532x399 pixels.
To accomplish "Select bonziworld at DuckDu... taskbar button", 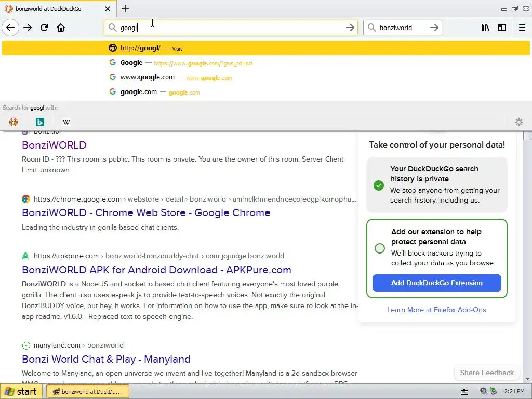I will (x=87, y=392).
